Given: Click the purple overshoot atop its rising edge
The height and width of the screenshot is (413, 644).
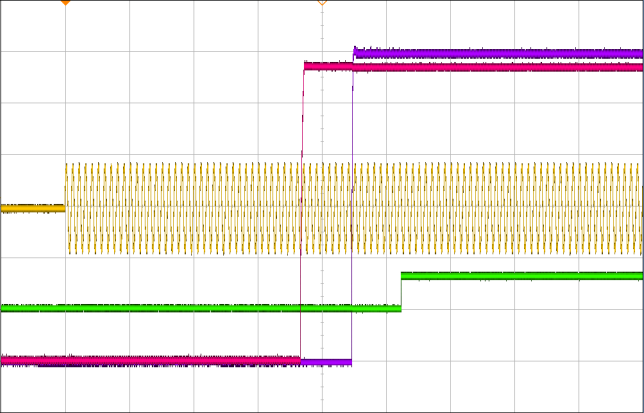Looking at the screenshot, I should click(355, 48).
